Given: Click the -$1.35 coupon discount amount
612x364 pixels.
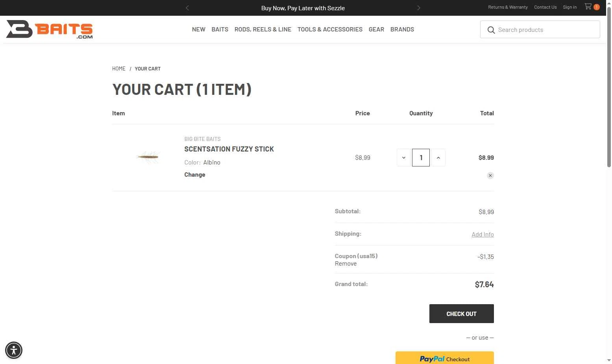Looking at the screenshot, I should (486, 257).
